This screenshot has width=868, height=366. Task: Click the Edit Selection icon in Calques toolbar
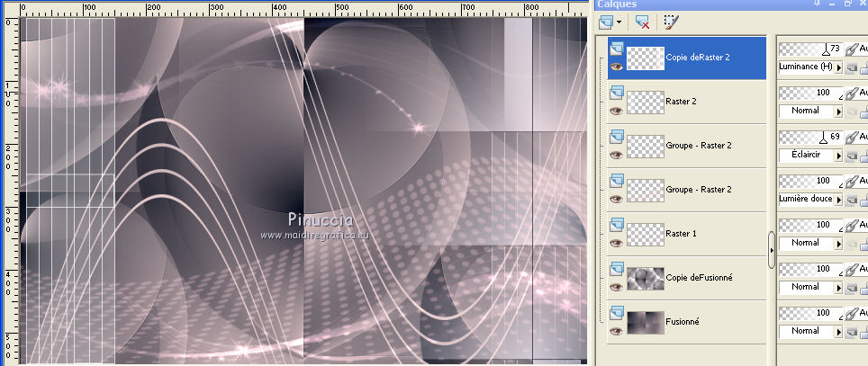(671, 22)
